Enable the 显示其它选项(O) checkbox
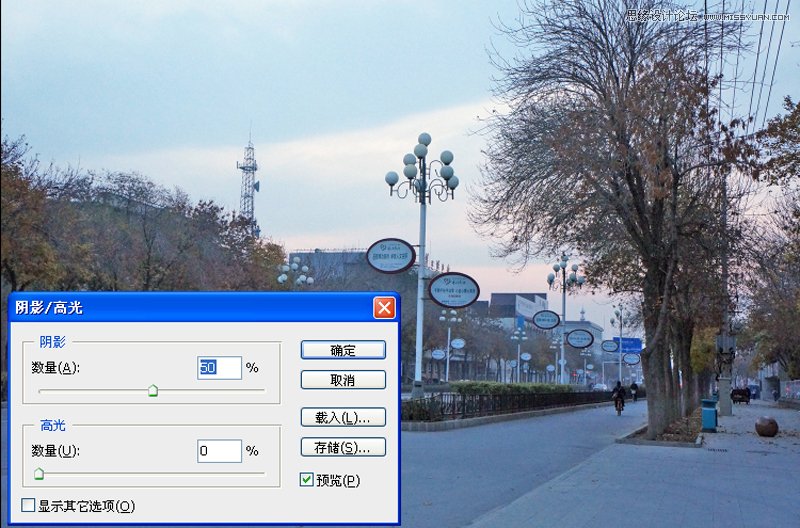800x528 pixels. [x=28, y=506]
